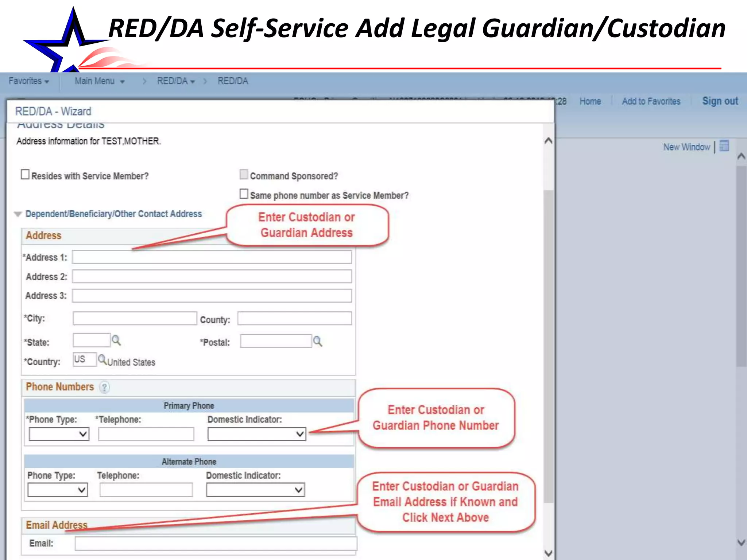Toggle Command Sponsored checkbox
747x560 pixels.
[244, 174]
